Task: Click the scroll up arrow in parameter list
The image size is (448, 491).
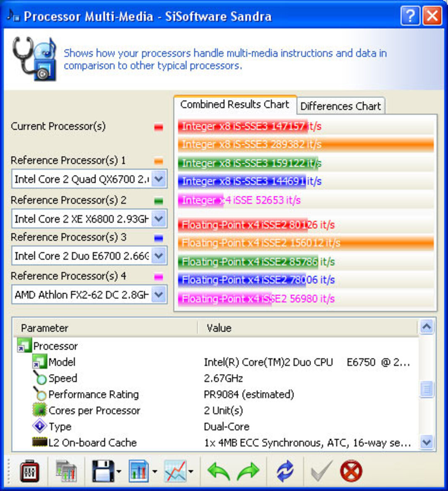Action: (427, 327)
